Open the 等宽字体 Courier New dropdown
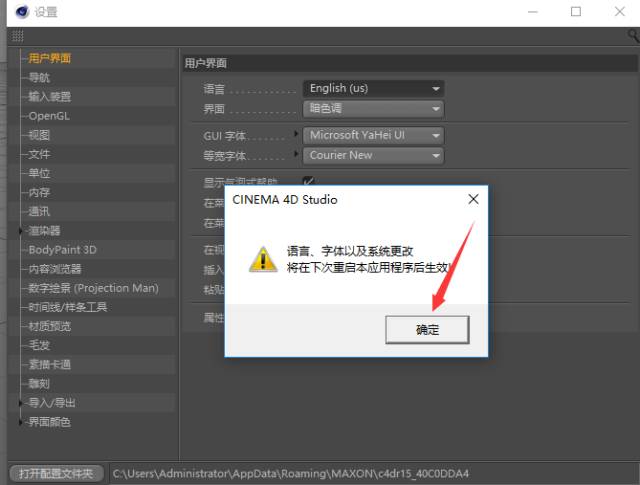The height and width of the screenshot is (485, 640). pos(373,155)
